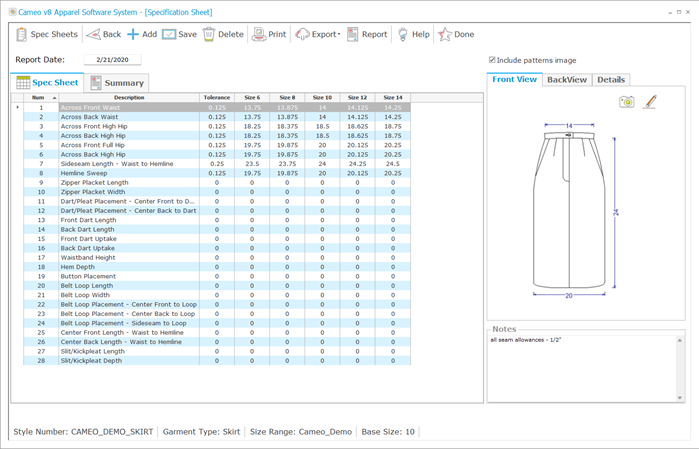Viewport: 699px width, 449px height.
Task: Select the Hemline Sweep row
Action: click(x=129, y=172)
